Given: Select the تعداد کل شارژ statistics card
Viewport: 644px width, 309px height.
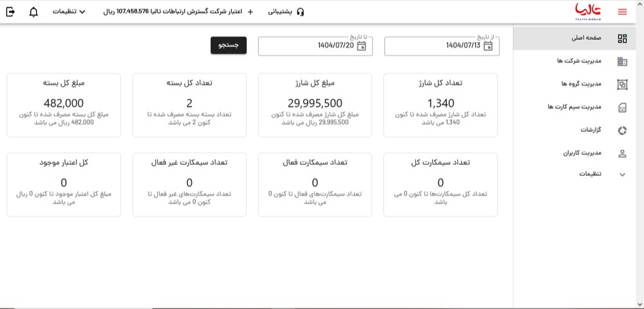Looking at the screenshot, I should pyautogui.click(x=440, y=105).
